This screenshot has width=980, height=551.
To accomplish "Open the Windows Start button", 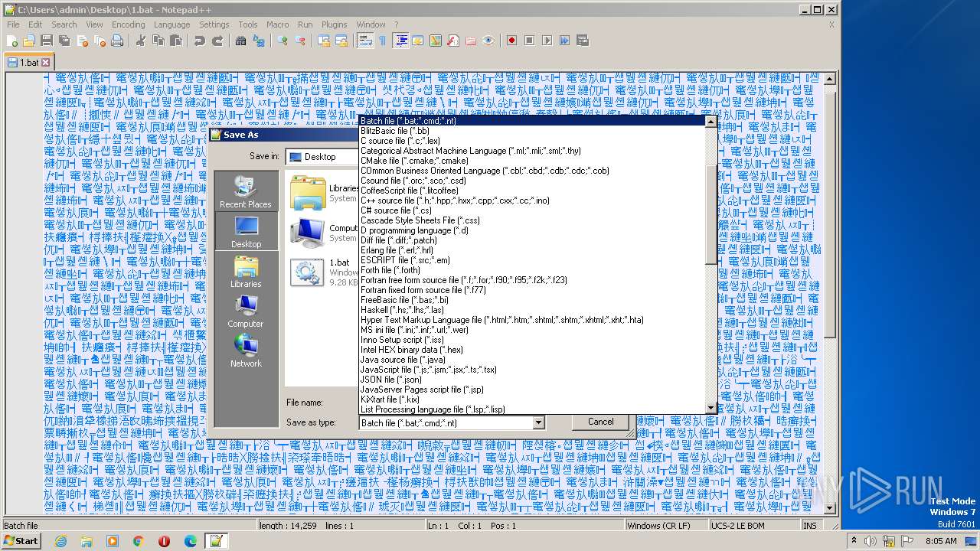I will coord(21,540).
